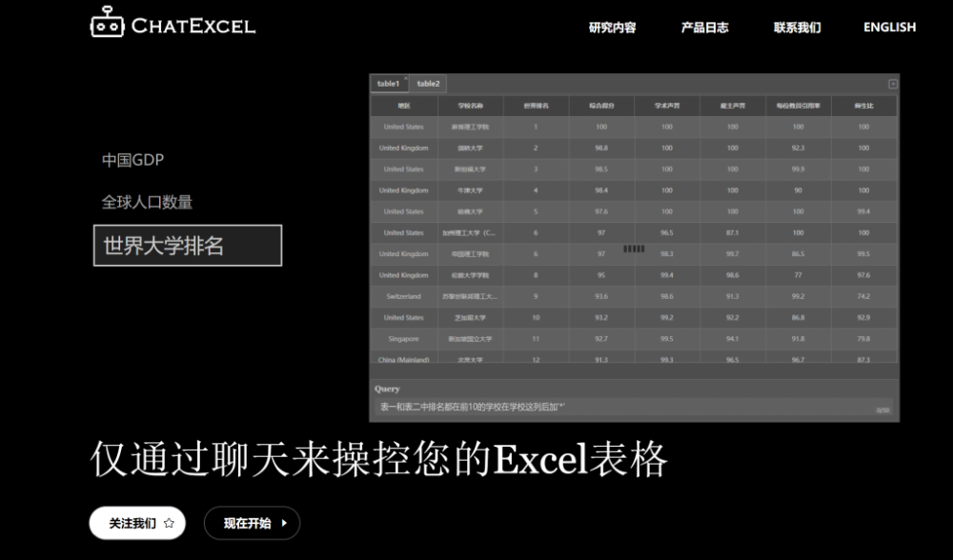This screenshot has height=560, width=953.
Task: Click the 帝国理工学院 cell
Action: click(x=471, y=254)
